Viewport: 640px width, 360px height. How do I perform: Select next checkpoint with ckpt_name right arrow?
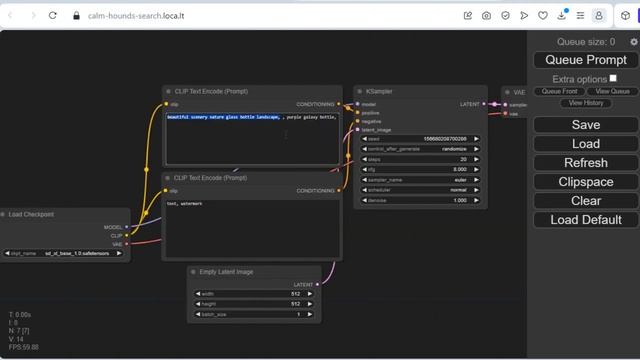(119, 253)
